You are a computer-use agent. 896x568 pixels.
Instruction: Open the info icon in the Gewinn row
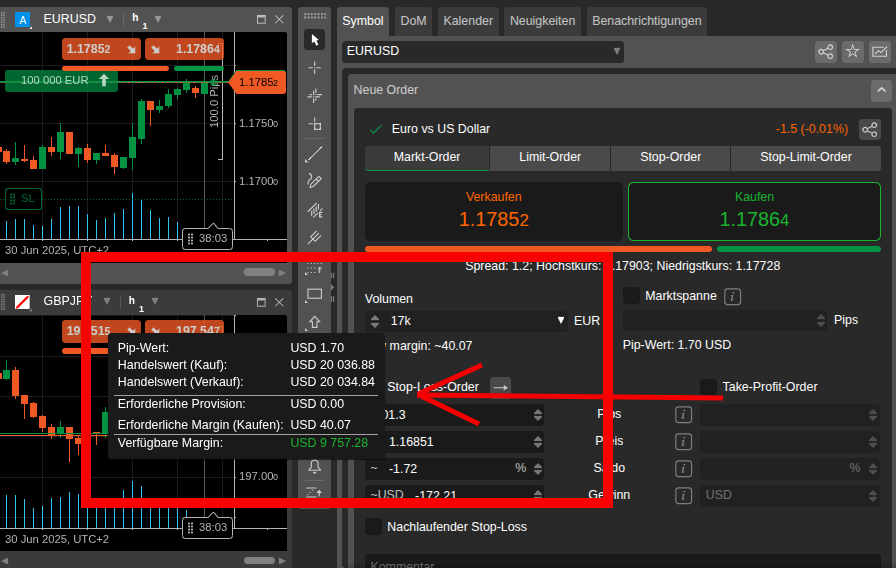[683, 495]
